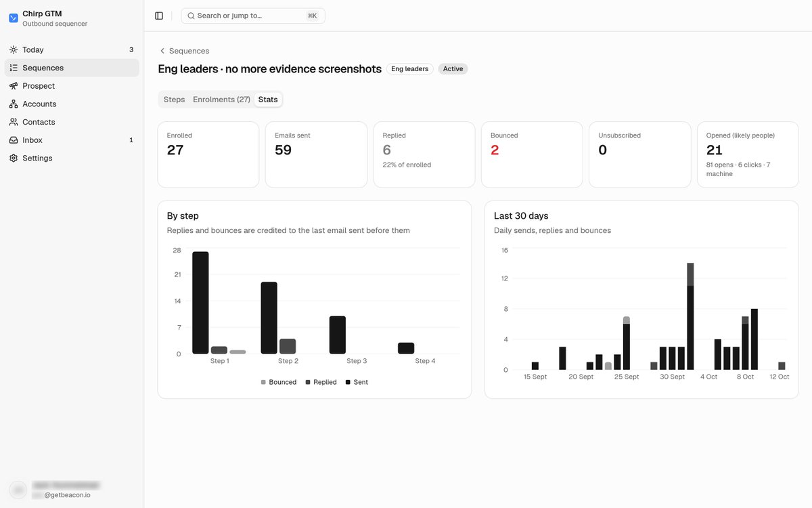Image resolution: width=812 pixels, height=508 pixels.
Task: Click the tallest bar in Last 30 days
Action: (690, 316)
